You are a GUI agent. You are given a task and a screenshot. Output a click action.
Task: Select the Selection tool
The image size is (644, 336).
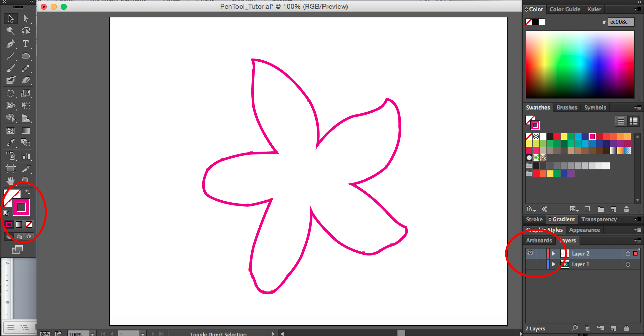click(10, 19)
